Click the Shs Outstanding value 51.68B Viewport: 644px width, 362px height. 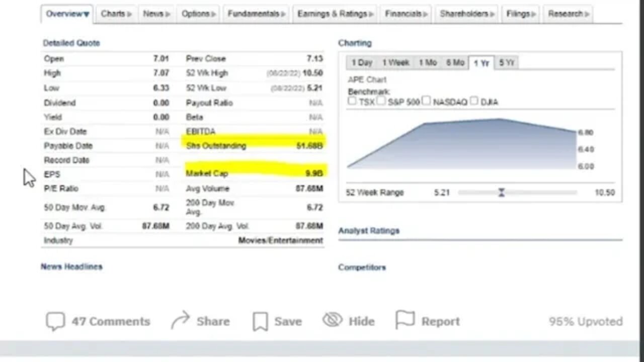310,146
